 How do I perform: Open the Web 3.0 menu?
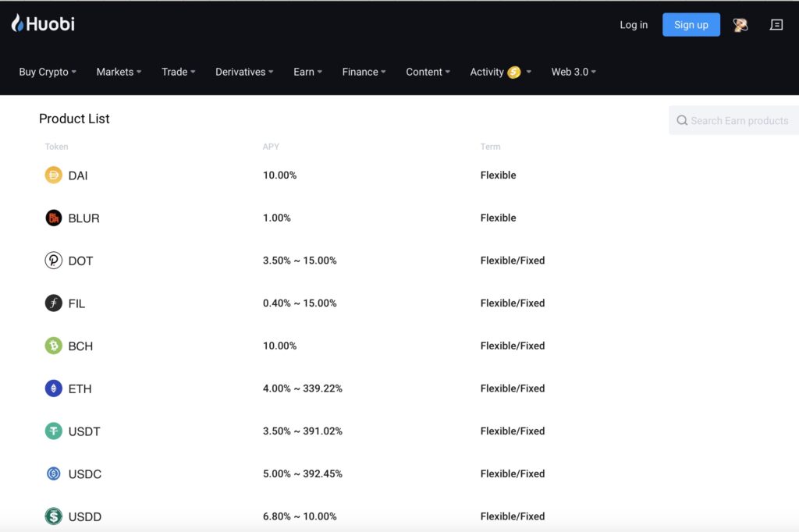(574, 72)
